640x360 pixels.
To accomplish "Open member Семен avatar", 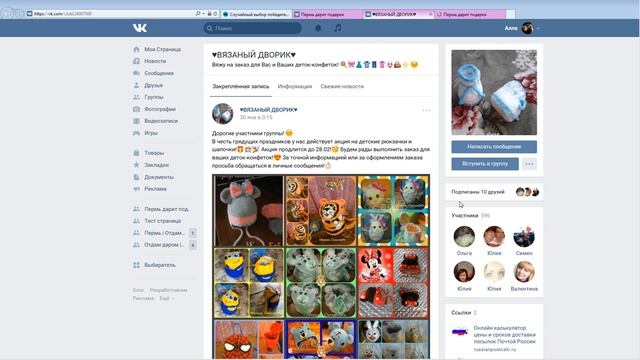I will 524,236.
